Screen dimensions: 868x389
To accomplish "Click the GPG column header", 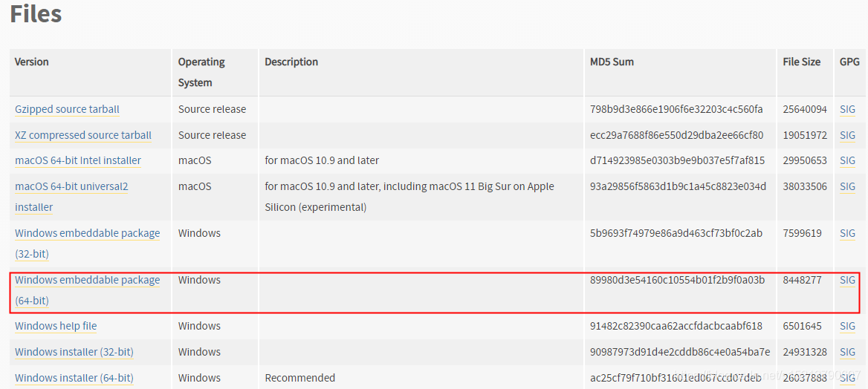I will coord(849,62).
